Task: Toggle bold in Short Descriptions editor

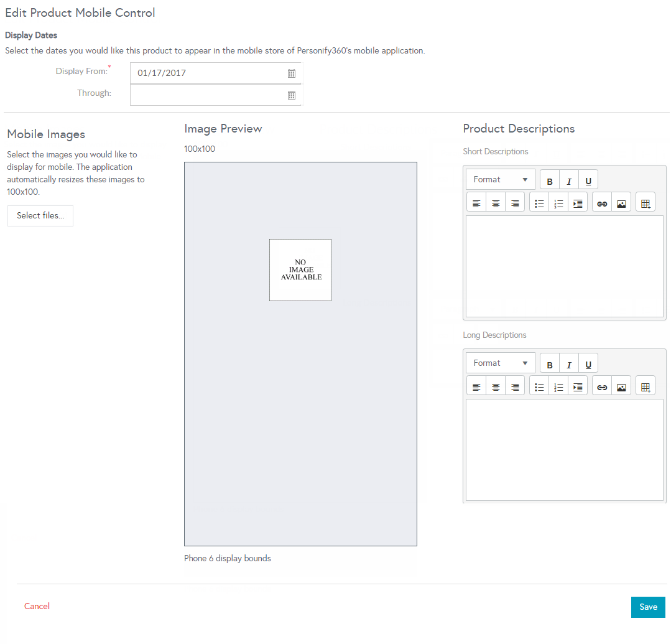Action: pos(550,180)
